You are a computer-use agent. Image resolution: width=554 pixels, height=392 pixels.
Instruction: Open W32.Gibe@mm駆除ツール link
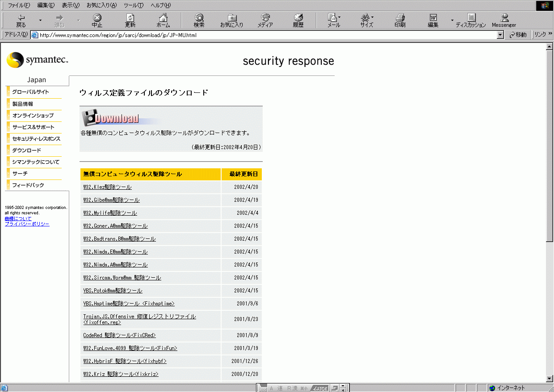tap(111, 200)
